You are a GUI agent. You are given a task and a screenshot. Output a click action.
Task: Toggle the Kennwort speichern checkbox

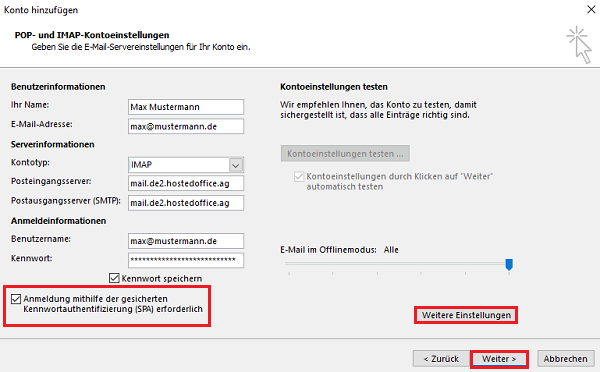click(x=114, y=278)
